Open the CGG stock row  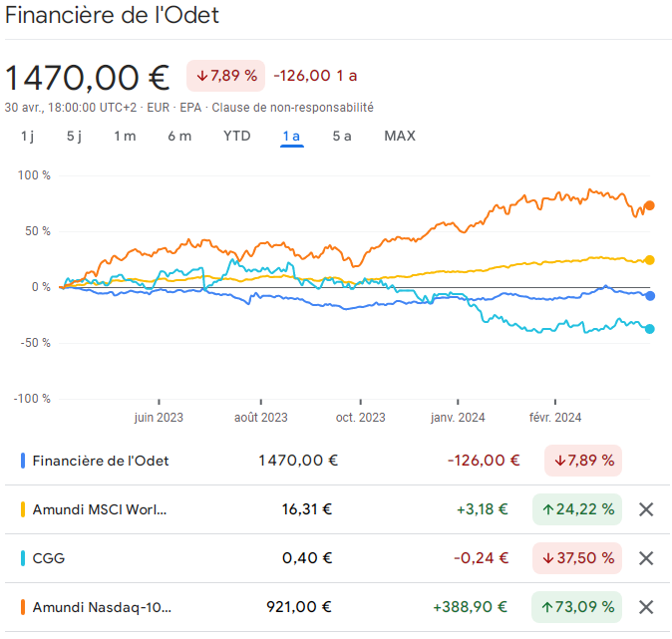(49, 558)
